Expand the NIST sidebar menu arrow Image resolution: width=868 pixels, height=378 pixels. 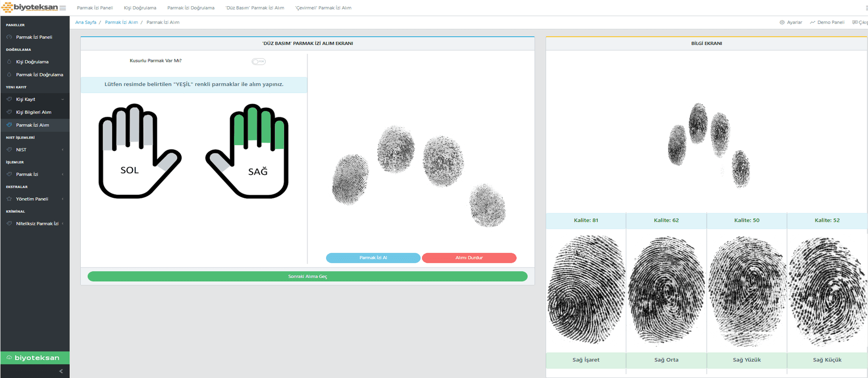pos(63,150)
